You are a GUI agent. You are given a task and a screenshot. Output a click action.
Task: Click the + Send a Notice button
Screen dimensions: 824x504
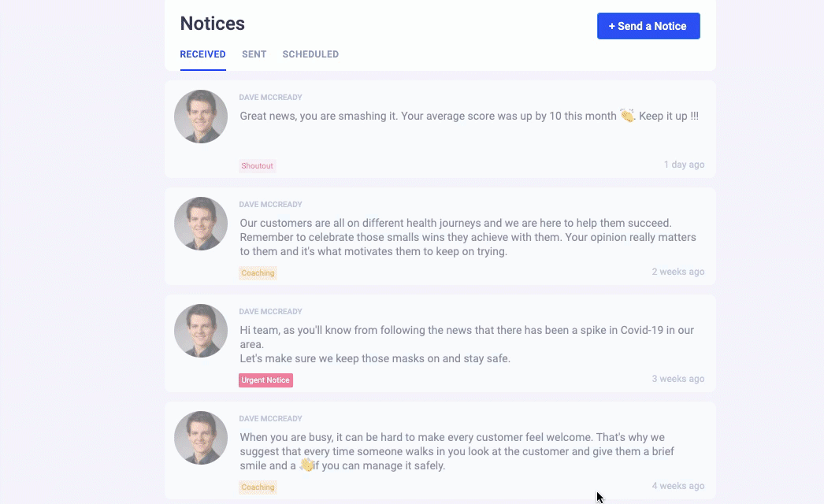pos(648,26)
